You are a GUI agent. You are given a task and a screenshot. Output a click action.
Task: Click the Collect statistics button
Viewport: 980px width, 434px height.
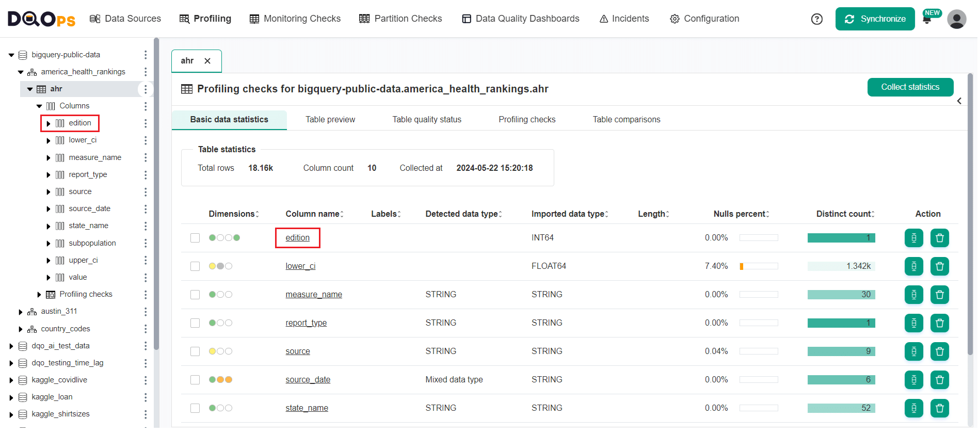pos(910,87)
